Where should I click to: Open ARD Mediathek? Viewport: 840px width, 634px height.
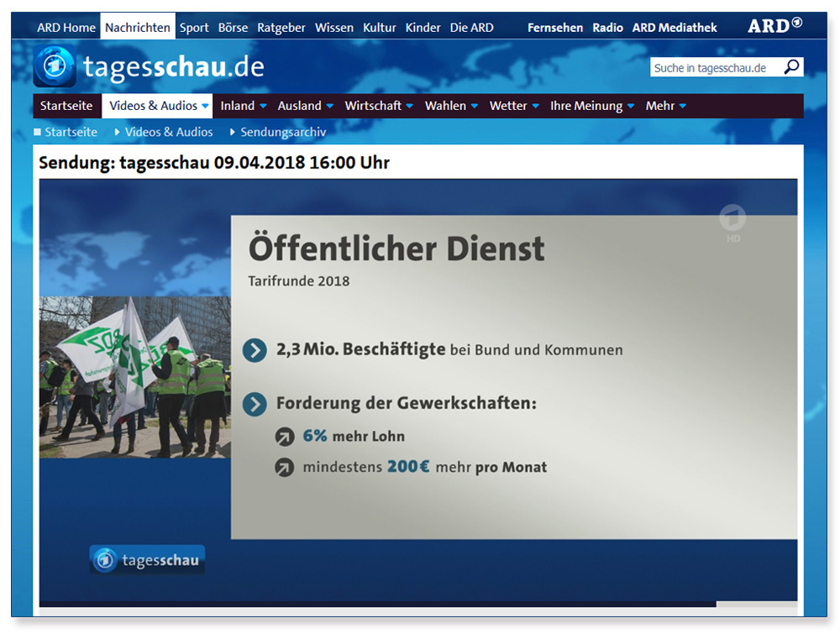[675, 28]
